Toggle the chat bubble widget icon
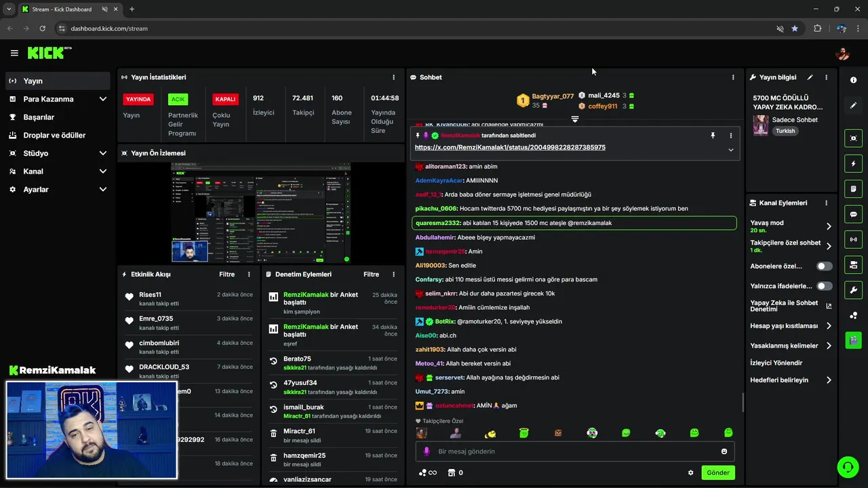 pos(853,214)
